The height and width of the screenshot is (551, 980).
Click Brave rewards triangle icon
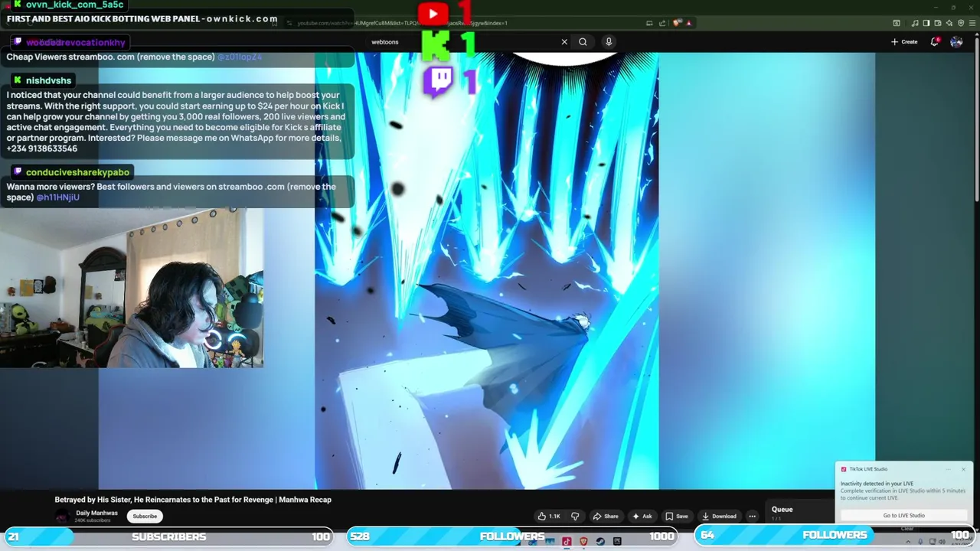[689, 23]
